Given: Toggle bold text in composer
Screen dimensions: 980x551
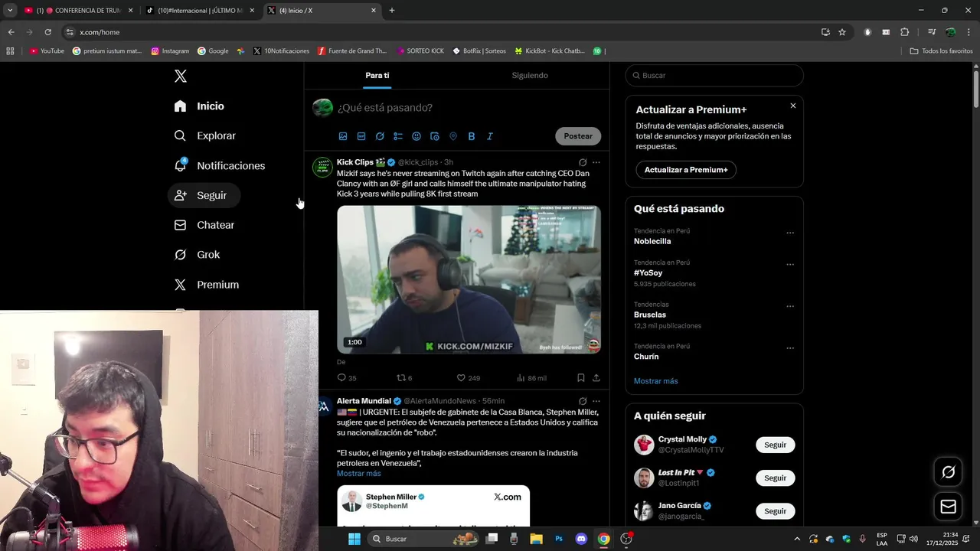Looking at the screenshot, I should click(x=472, y=136).
